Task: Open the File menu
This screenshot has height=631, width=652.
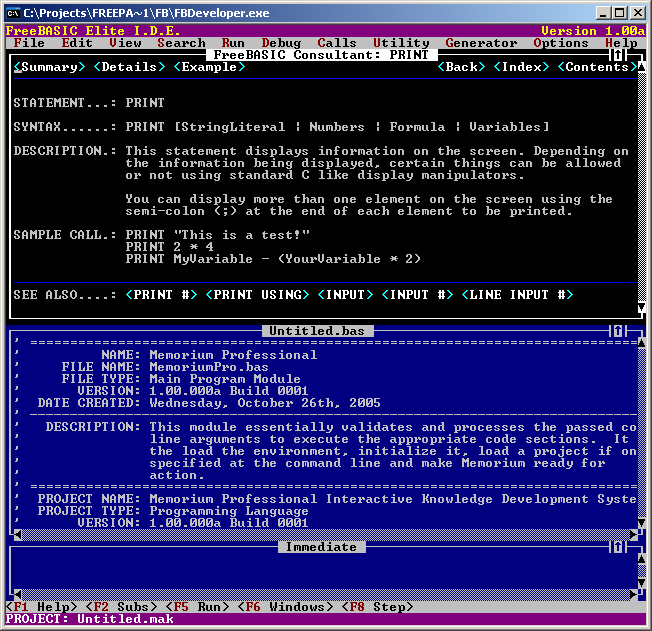Action: coord(29,43)
